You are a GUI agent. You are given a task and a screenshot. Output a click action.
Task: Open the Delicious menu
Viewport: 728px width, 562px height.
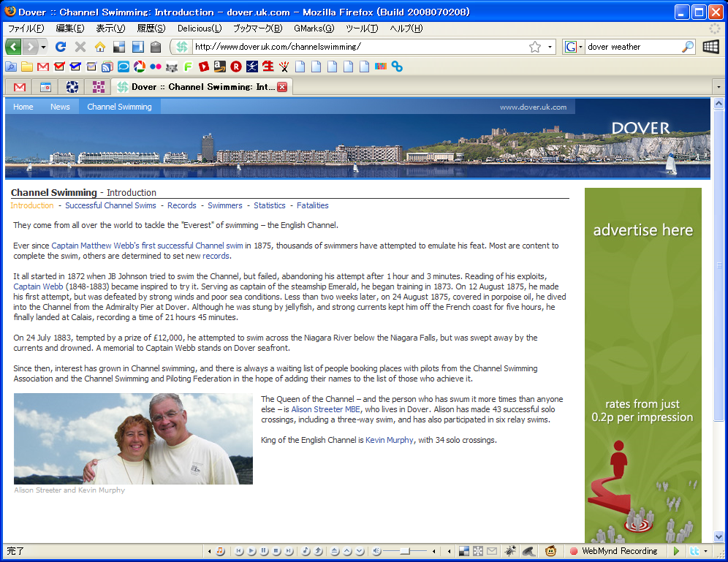tap(199, 29)
